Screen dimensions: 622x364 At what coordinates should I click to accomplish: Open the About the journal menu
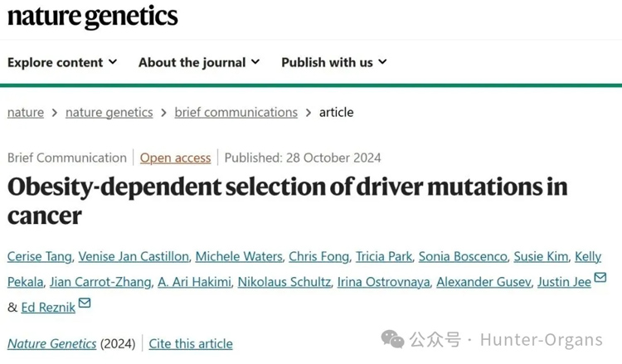click(199, 62)
